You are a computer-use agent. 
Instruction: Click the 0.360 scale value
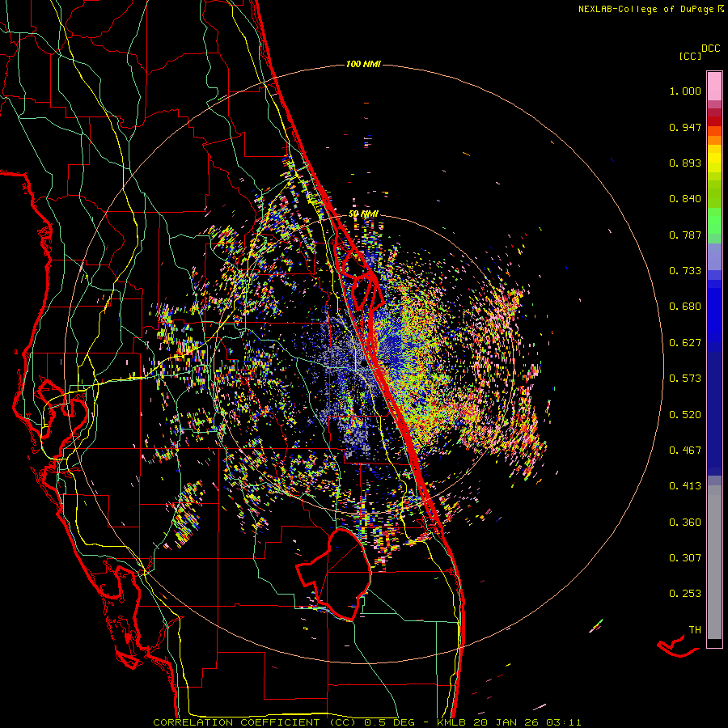(685, 523)
